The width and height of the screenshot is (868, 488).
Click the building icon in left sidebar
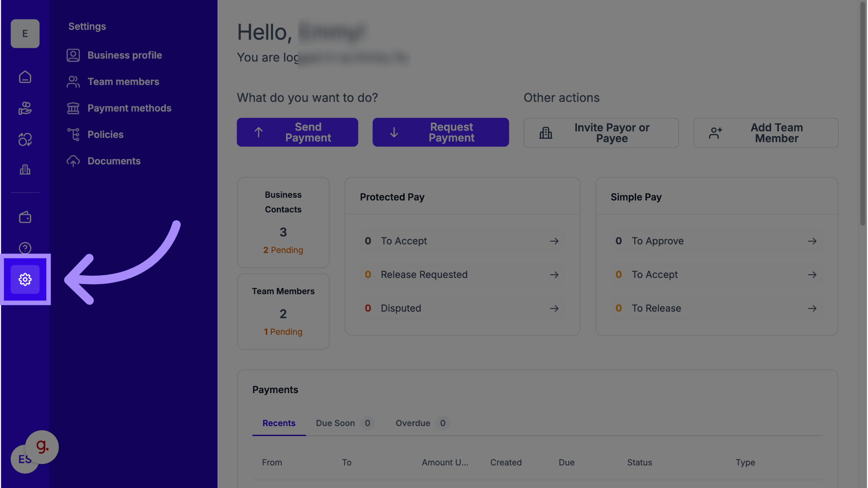25,170
